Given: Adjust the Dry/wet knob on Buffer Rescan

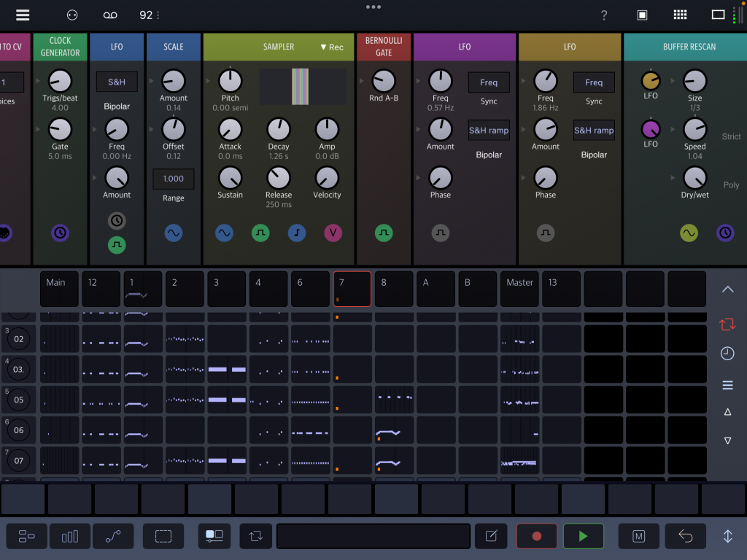Looking at the screenshot, I should 694,180.
